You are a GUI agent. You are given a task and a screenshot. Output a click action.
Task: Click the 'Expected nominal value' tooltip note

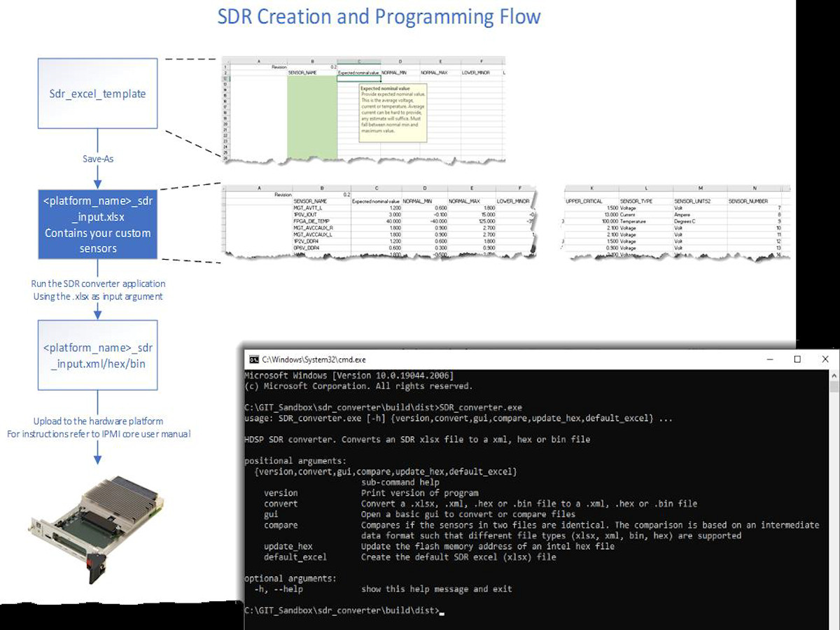click(x=392, y=113)
